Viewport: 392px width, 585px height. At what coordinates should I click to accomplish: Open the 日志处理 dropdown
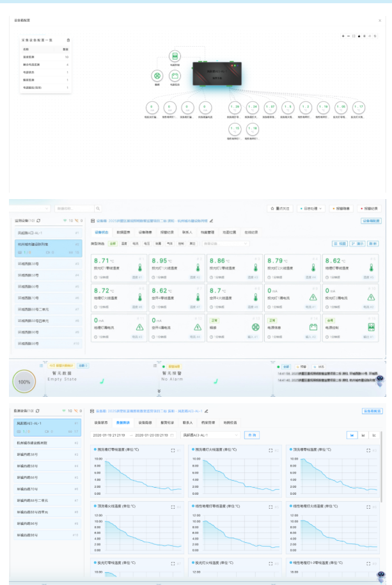tap(311, 209)
